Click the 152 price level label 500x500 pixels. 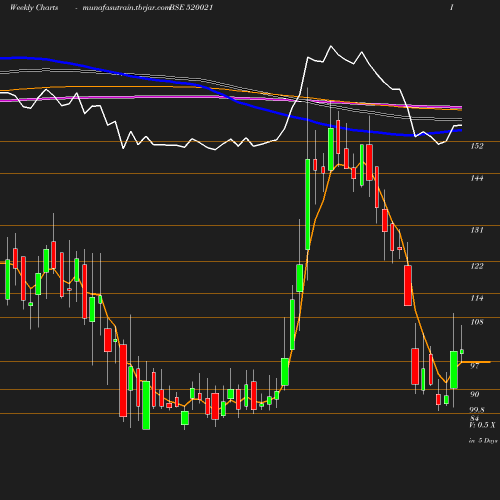click(x=477, y=146)
